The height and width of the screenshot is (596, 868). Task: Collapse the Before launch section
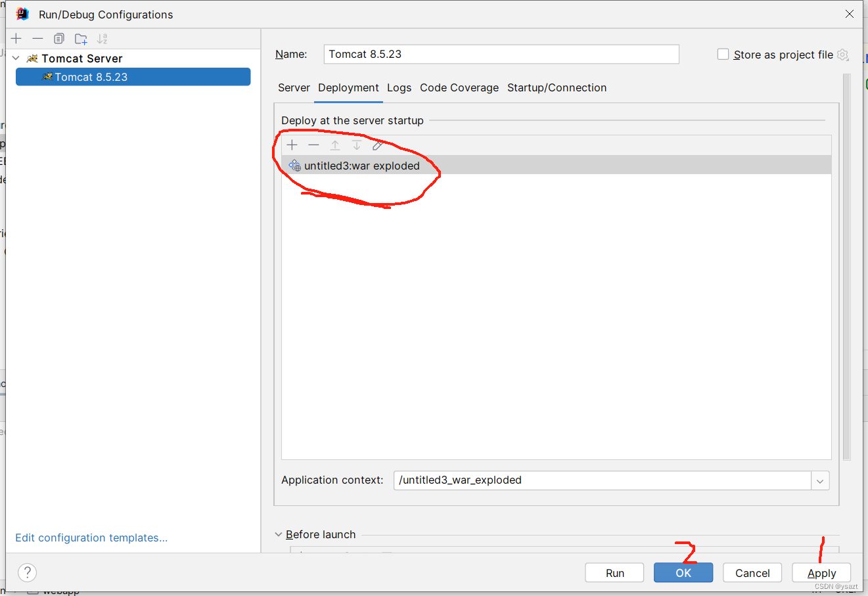pos(279,534)
